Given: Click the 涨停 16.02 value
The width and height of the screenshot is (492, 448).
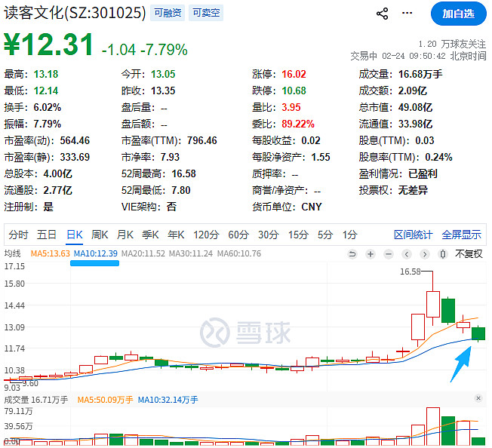Looking at the screenshot, I should (x=294, y=74).
